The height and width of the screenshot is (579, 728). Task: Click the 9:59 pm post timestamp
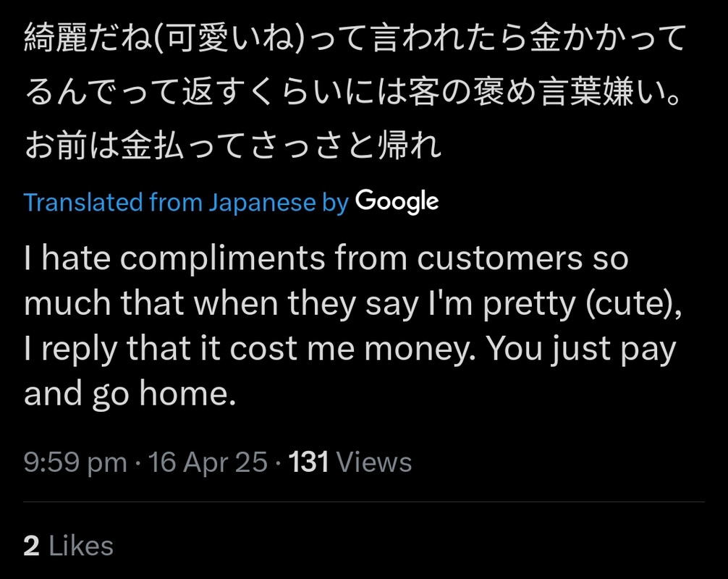click(x=75, y=462)
